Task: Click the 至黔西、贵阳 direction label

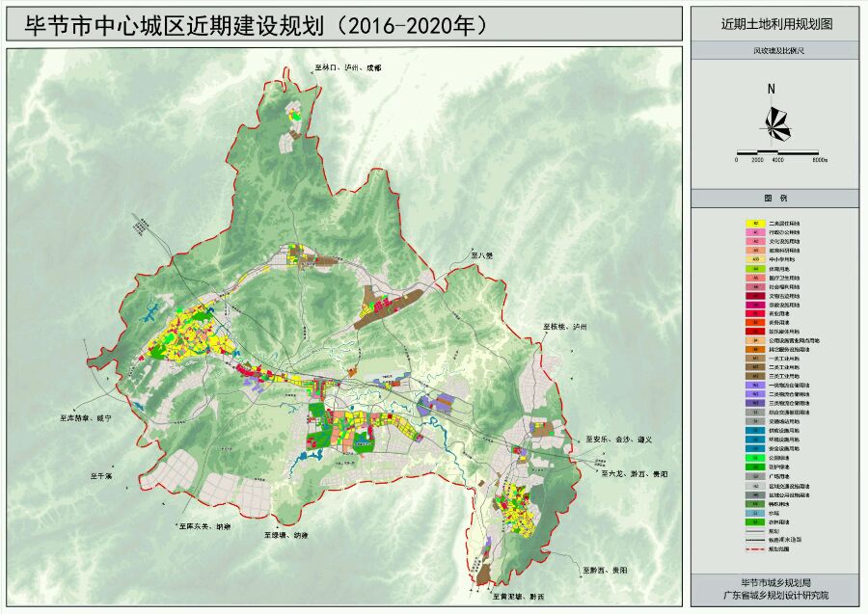Action: (x=605, y=570)
